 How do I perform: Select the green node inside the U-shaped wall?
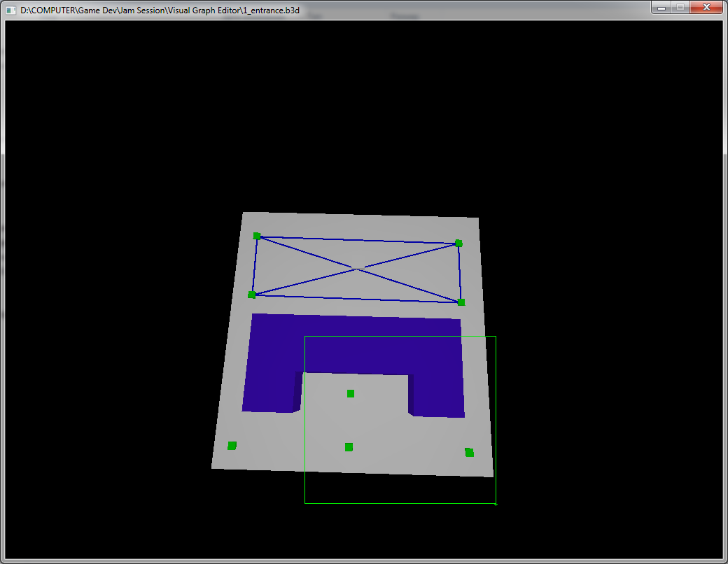351,393
